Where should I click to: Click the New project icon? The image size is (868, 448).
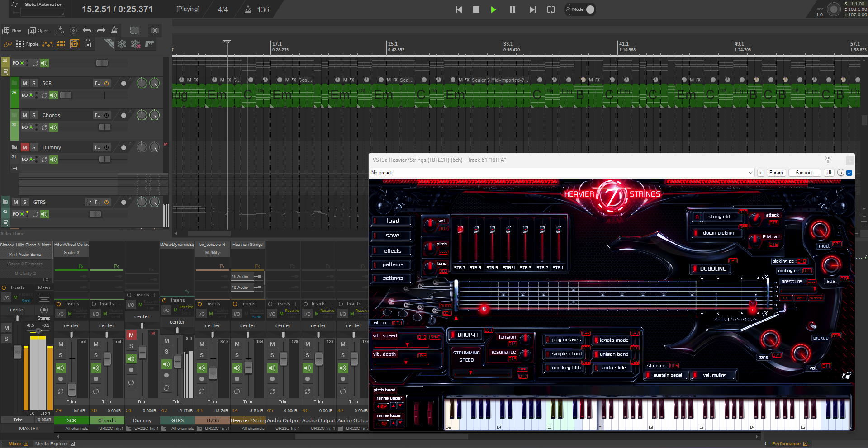pos(6,30)
